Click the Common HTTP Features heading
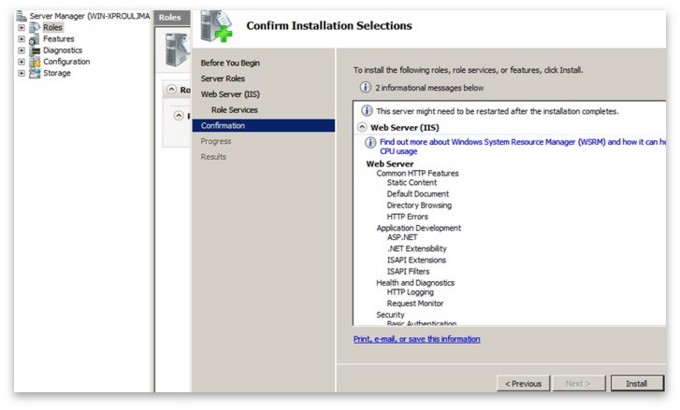This screenshot has height=410, width=680. coord(418,173)
